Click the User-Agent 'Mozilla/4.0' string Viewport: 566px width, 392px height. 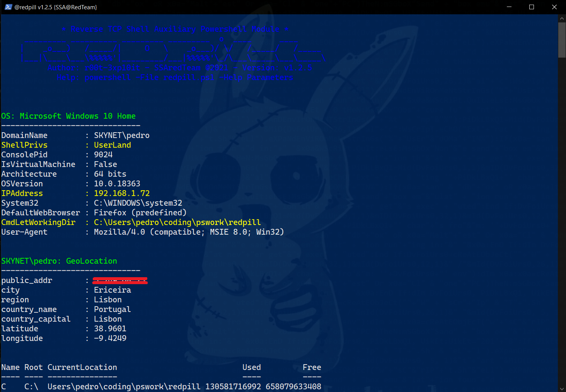[x=189, y=232]
